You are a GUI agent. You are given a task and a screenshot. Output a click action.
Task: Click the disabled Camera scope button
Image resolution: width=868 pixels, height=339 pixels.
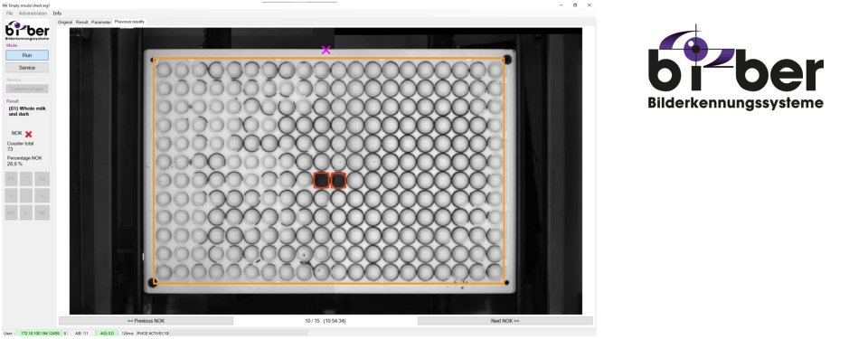coord(27,89)
